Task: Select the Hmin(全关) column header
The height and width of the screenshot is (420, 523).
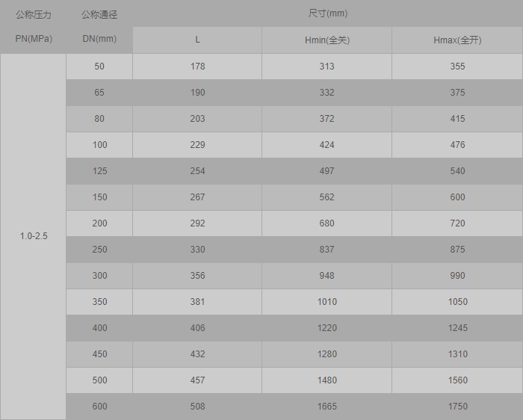Action: coord(327,40)
